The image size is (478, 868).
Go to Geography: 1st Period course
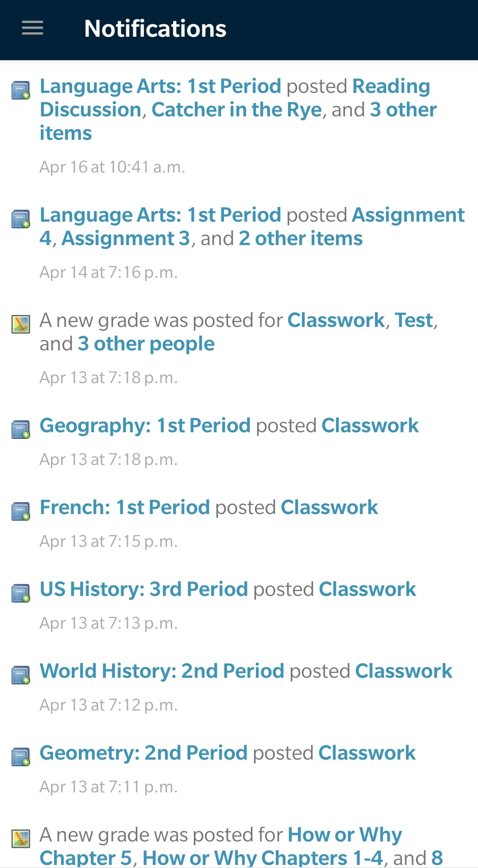[x=145, y=426]
